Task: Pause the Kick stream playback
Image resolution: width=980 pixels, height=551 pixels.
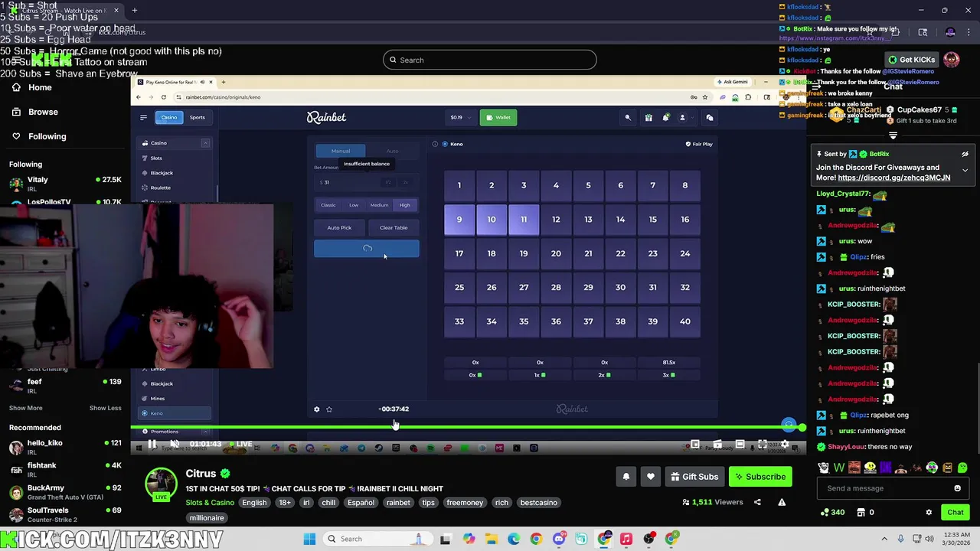Action: 152,444
